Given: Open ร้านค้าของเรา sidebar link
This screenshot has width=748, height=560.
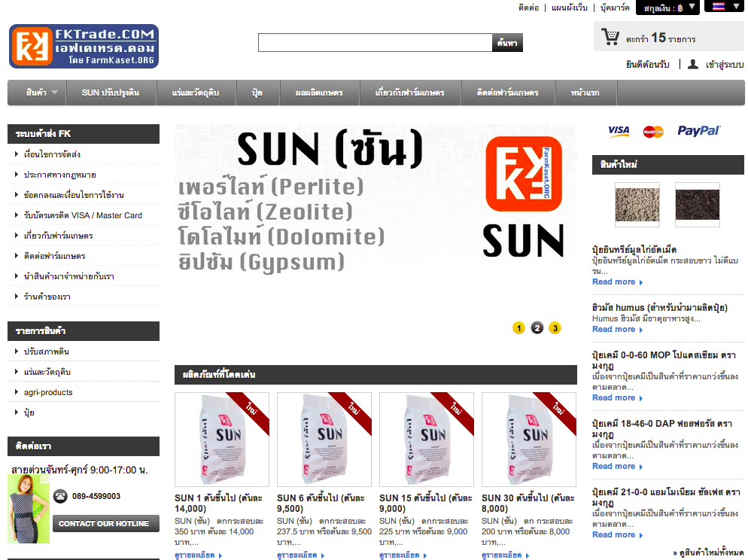Looking at the screenshot, I should click(x=47, y=297).
